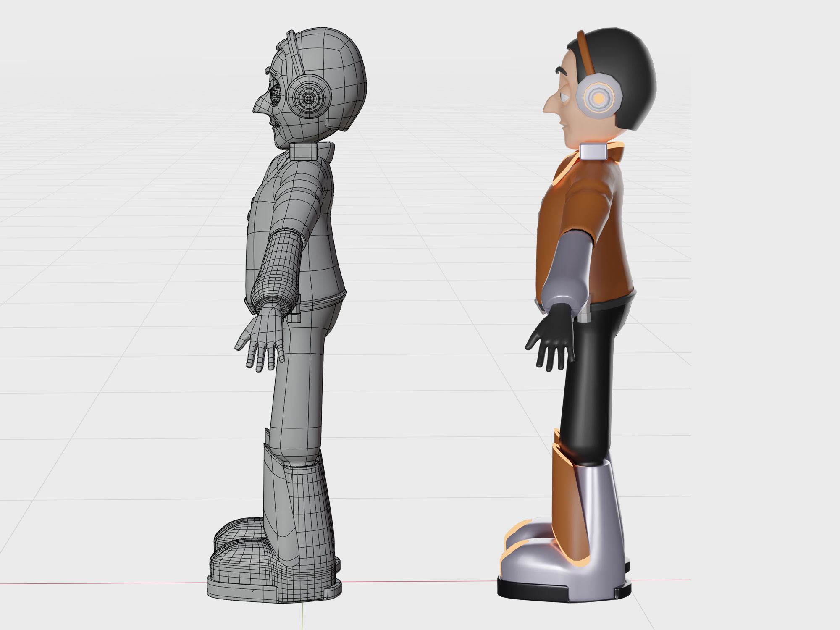Select the white collar on textured character
This screenshot has height=630, width=840.
tap(593, 151)
